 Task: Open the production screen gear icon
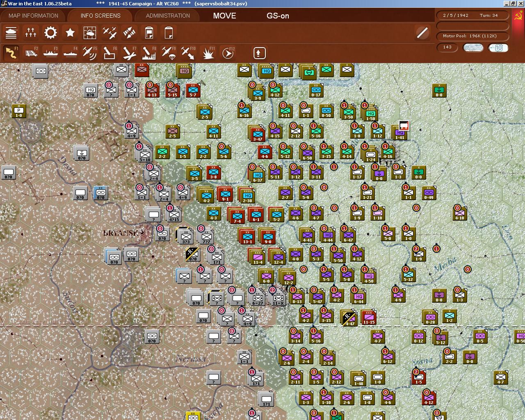click(x=50, y=32)
